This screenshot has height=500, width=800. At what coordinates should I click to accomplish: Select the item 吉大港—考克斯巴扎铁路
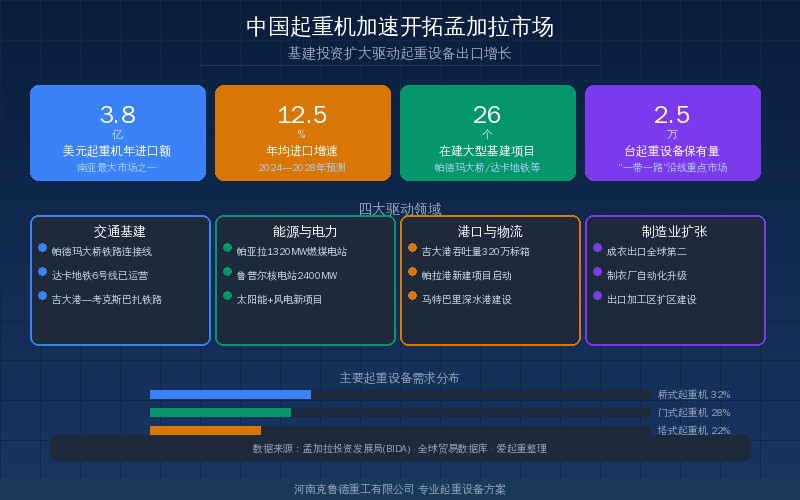tap(107, 299)
